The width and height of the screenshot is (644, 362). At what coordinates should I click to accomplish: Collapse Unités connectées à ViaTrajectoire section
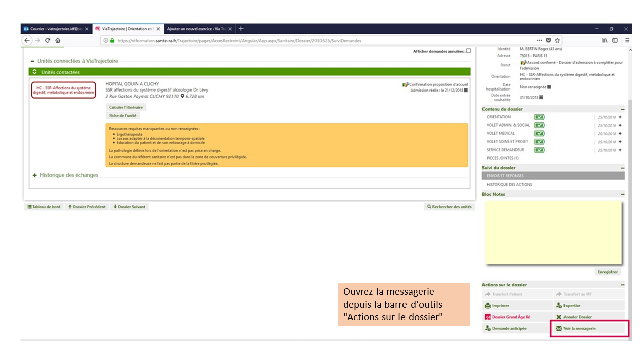coord(32,61)
